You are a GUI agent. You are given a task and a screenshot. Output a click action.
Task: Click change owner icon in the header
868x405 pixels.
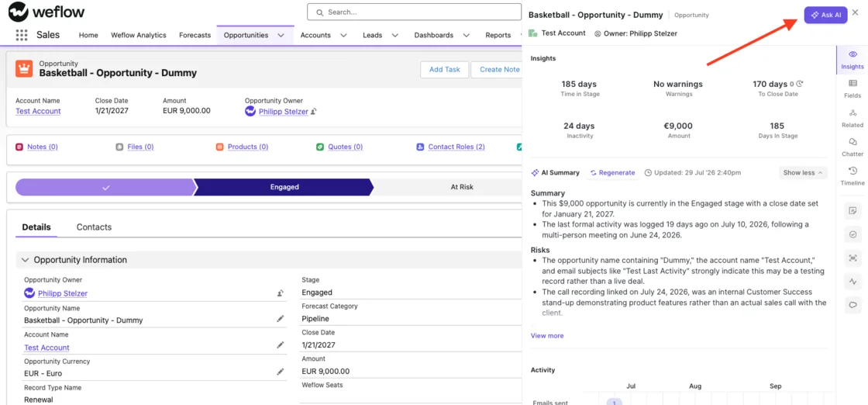coord(313,112)
